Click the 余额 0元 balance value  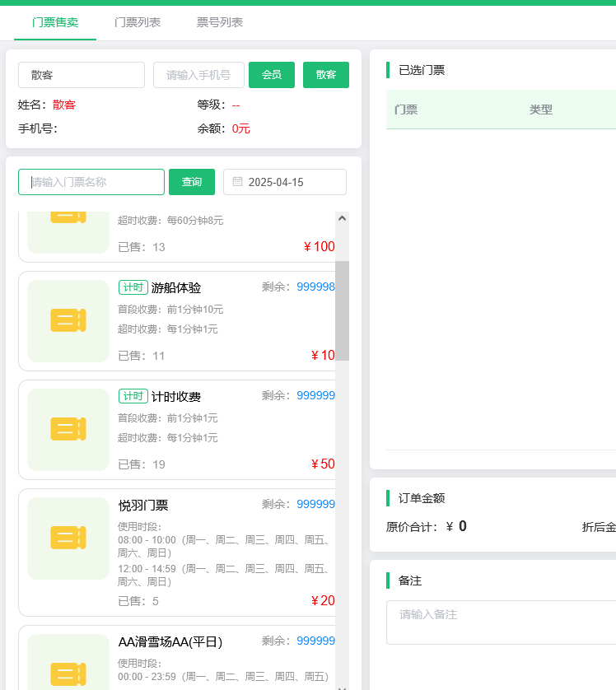point(241,128)
